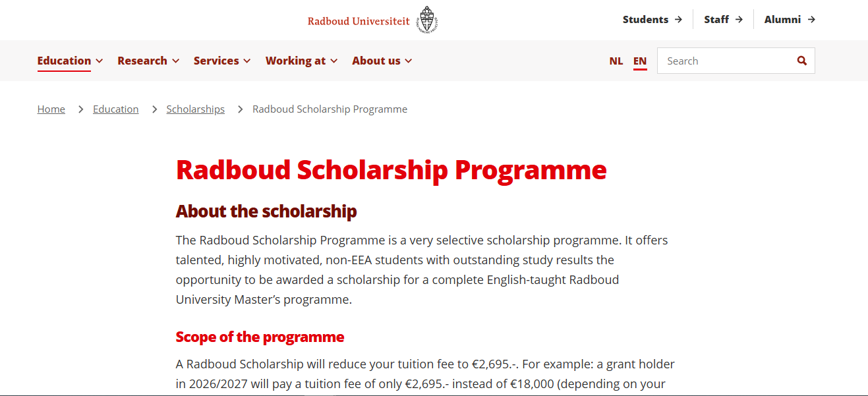Image resolution: width=868 pixels, height=396 pixels.
Task: Select the EN language option
Action: [x=640, y=61]
